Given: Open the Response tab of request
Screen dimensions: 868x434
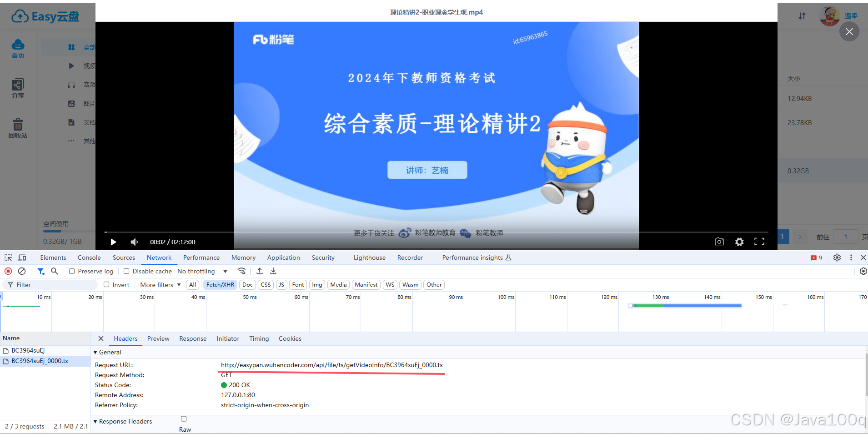Looking at the screenshot, I should click(193, 338).
